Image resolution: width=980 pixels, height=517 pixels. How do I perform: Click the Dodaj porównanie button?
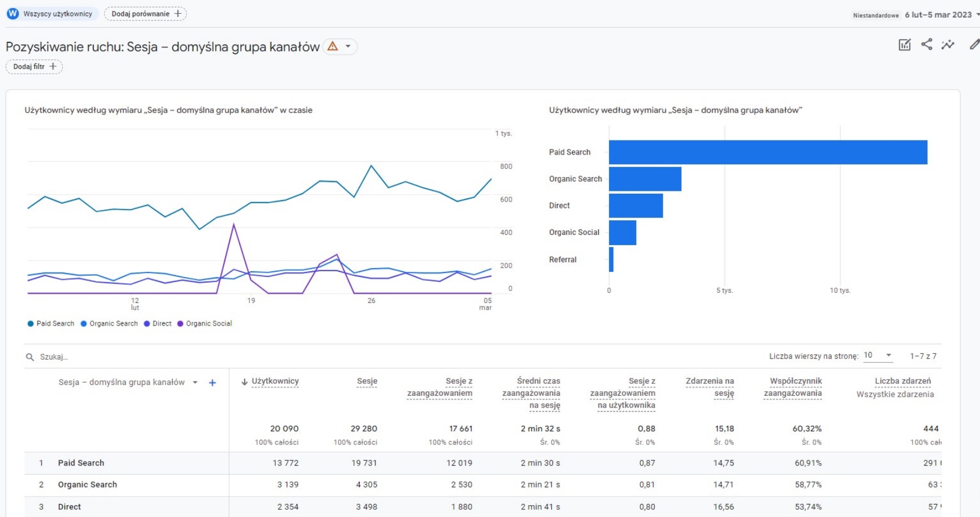click(x=146, y=14)
